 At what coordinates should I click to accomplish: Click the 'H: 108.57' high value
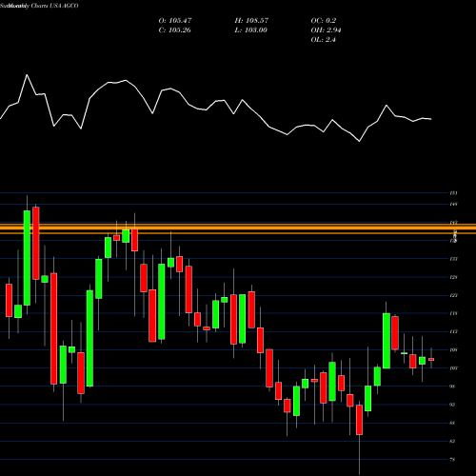[251, 21]
